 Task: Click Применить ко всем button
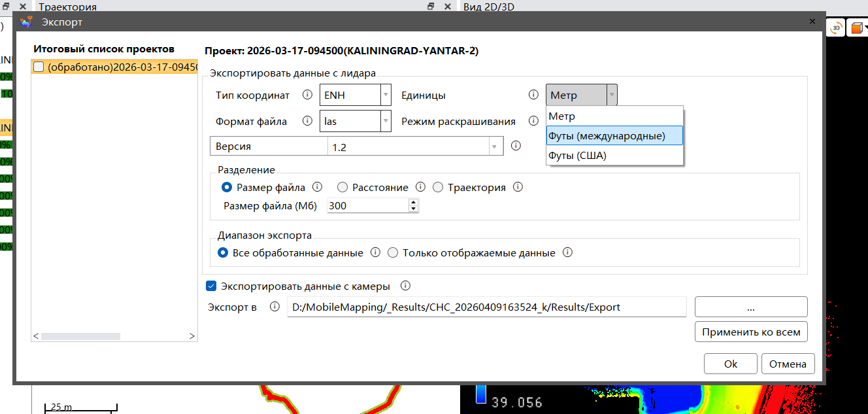tap(751, 332)
